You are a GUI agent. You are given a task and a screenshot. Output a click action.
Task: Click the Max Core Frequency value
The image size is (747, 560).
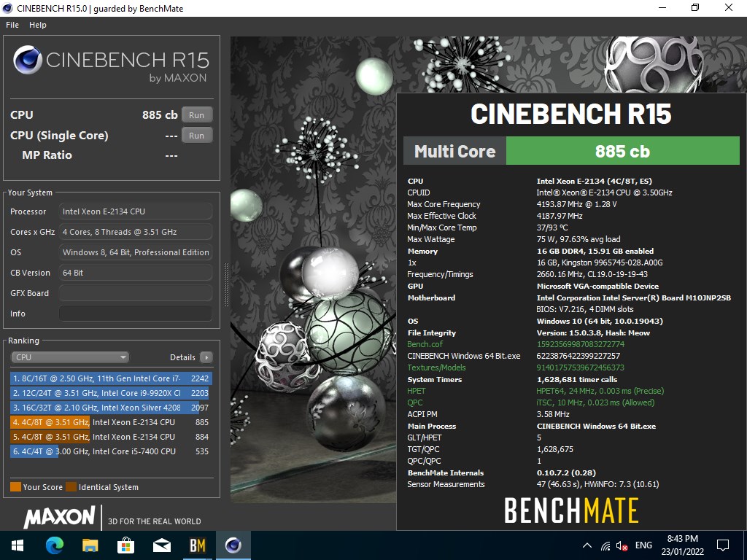[x=576, y=204]
